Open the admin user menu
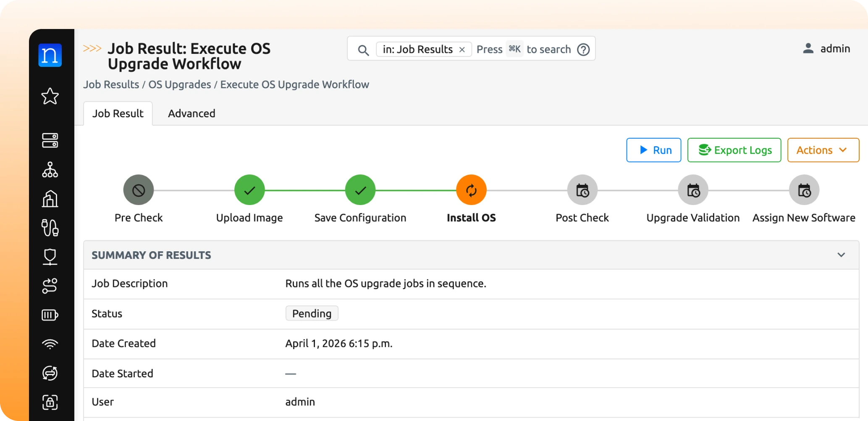This screenshot has width=868, height=421. [x=827, y=48]
